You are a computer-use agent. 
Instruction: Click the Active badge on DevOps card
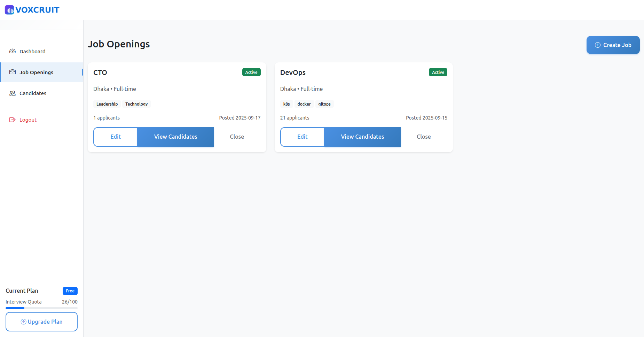point(438,72)
